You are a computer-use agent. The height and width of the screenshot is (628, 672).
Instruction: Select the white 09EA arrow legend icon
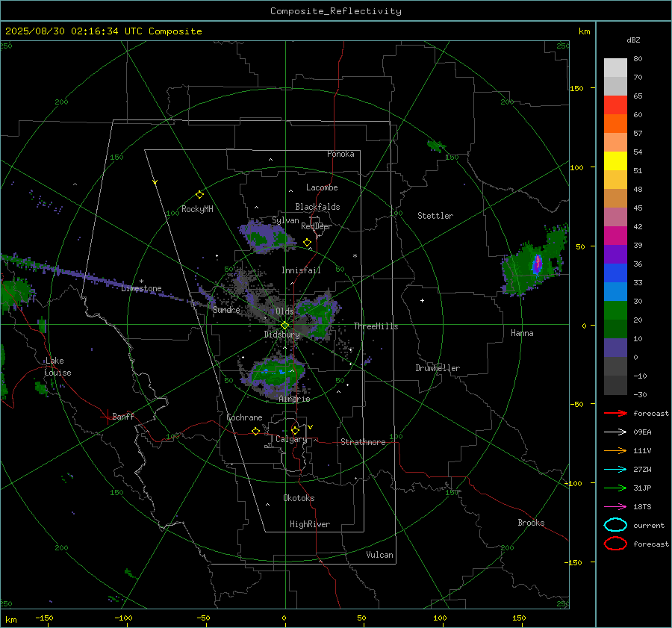(615, 432)
